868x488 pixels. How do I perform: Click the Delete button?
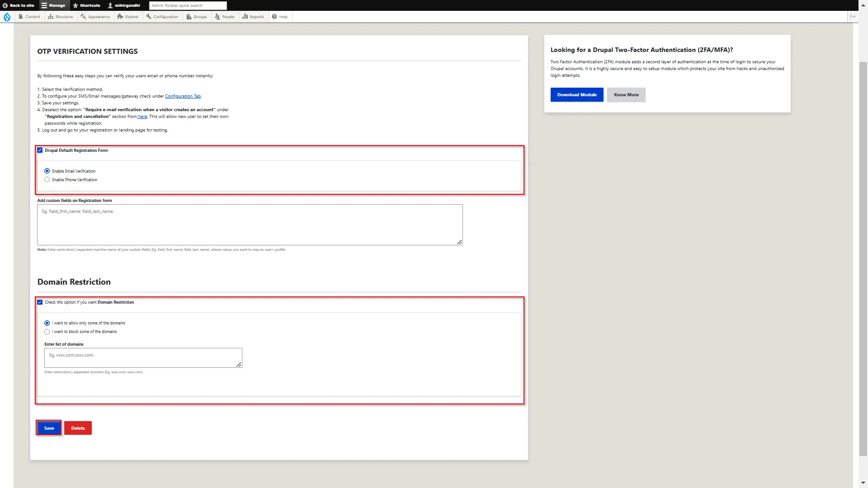click(77, 428)
